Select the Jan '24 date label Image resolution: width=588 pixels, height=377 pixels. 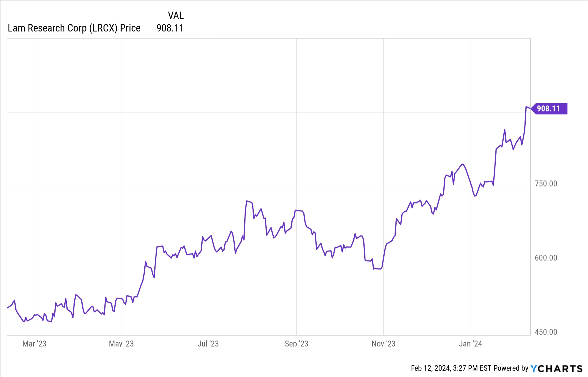pos(470,344)
